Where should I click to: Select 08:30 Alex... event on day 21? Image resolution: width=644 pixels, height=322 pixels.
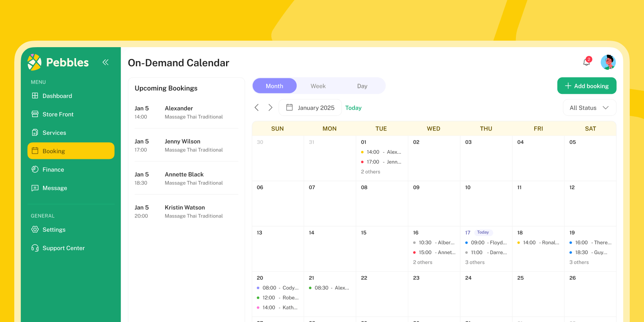click(329, 288)
